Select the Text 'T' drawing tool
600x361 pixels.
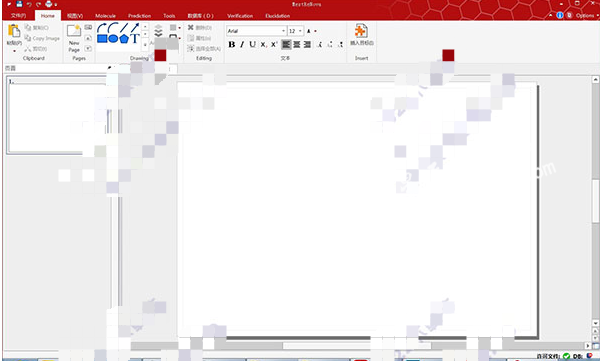pyautogui.click(x=134, y=39)
